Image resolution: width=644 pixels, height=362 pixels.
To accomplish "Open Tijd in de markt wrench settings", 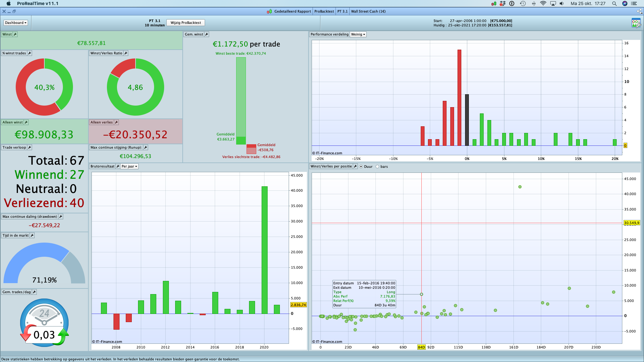I will [x=32, y=235].
